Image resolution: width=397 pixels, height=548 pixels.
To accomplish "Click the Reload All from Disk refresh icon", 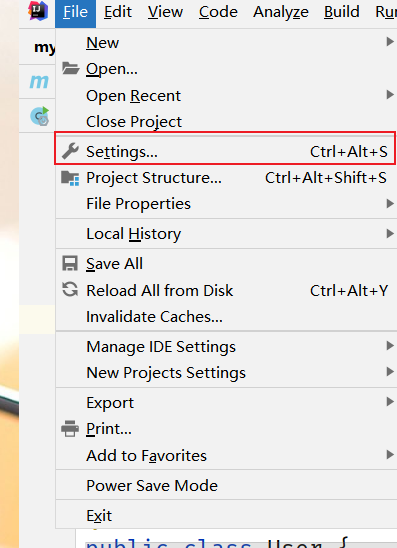I will (x=70, y=290).
